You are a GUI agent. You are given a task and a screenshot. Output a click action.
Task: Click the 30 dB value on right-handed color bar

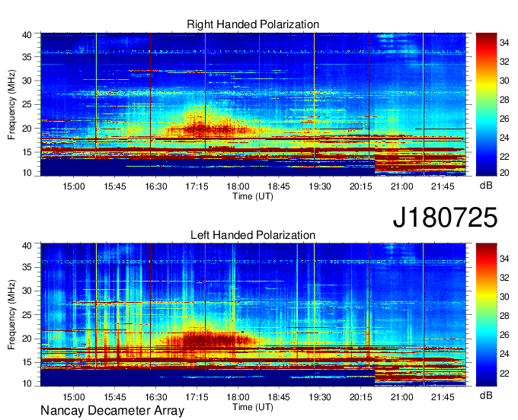(504, 81)
